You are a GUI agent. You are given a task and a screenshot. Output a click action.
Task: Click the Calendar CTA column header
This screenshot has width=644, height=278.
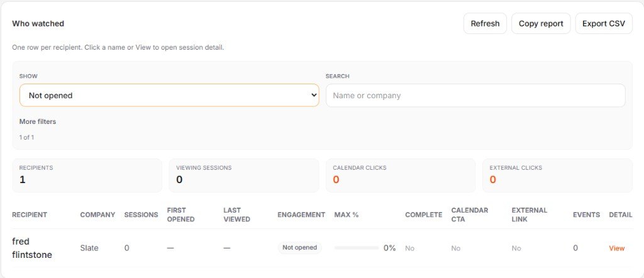click(469, 214)
